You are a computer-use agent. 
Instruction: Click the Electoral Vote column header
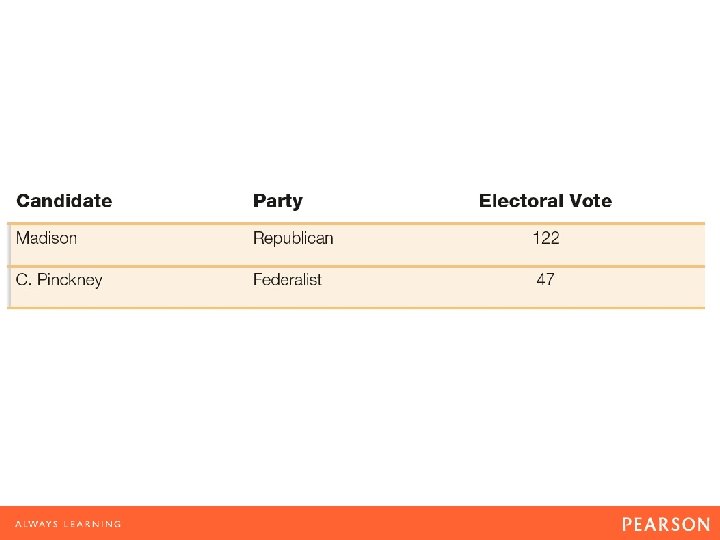(x=545, y=201)
